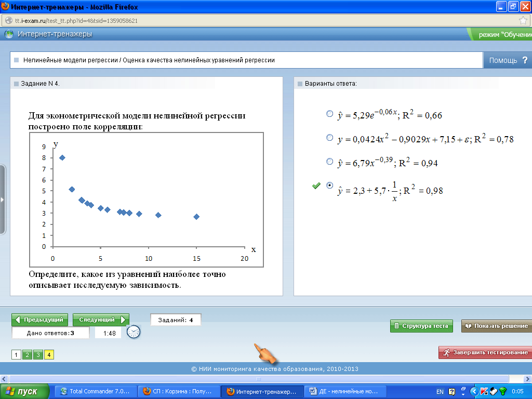Expand the left side panel handle
The width and height of the screenshot is (532, 399).
pos(3,199)
